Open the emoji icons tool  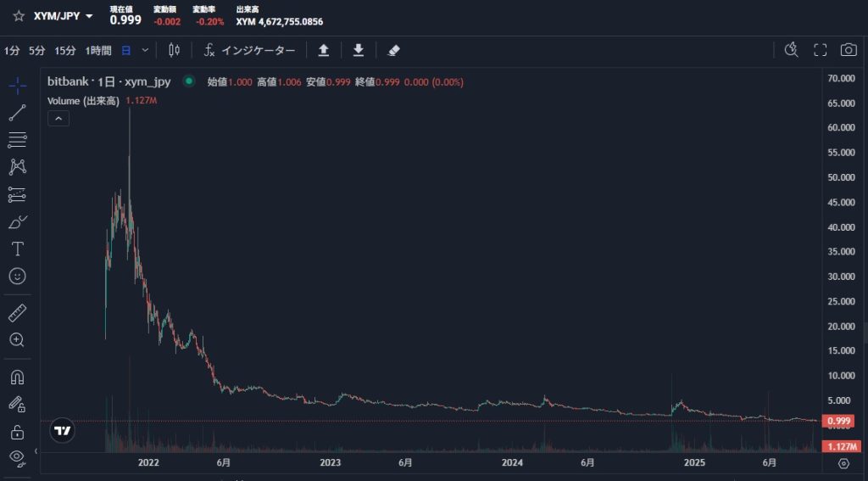click(17, 276)
